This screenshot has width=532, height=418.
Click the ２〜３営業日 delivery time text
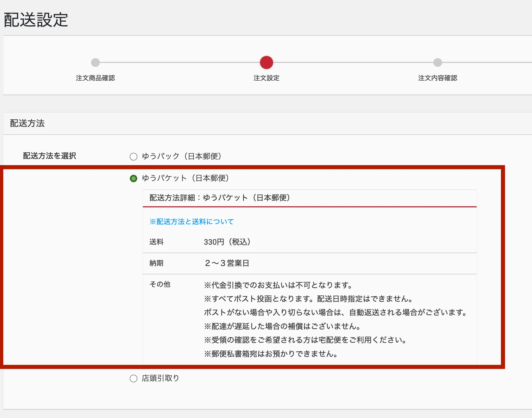pos(227,263)
